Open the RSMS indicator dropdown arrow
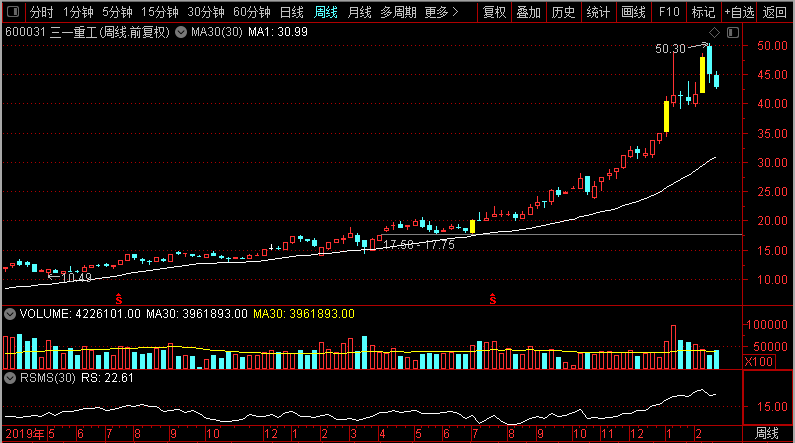This screenshot has height=443, width=795. 10,378
